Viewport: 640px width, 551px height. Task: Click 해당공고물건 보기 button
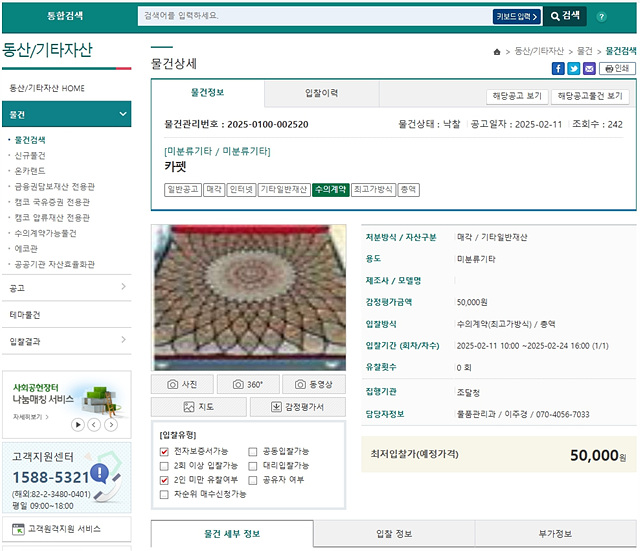pos(590,96)
